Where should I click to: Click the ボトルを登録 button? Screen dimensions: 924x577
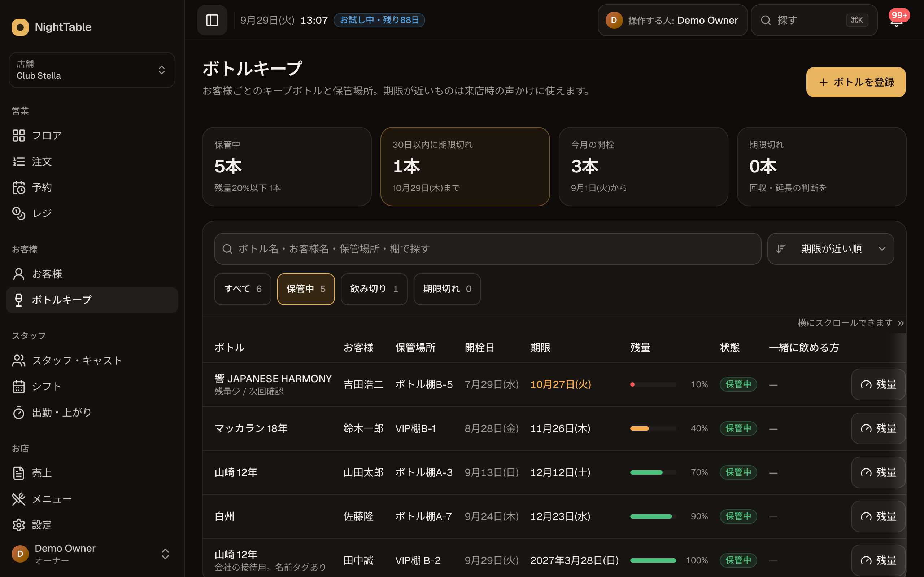856,82
